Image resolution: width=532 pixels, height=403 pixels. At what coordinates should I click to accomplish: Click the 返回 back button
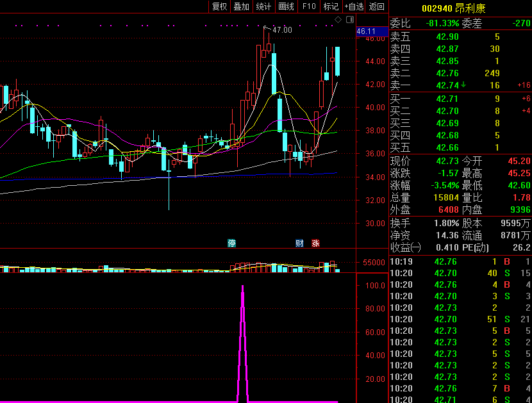point(376,6)
